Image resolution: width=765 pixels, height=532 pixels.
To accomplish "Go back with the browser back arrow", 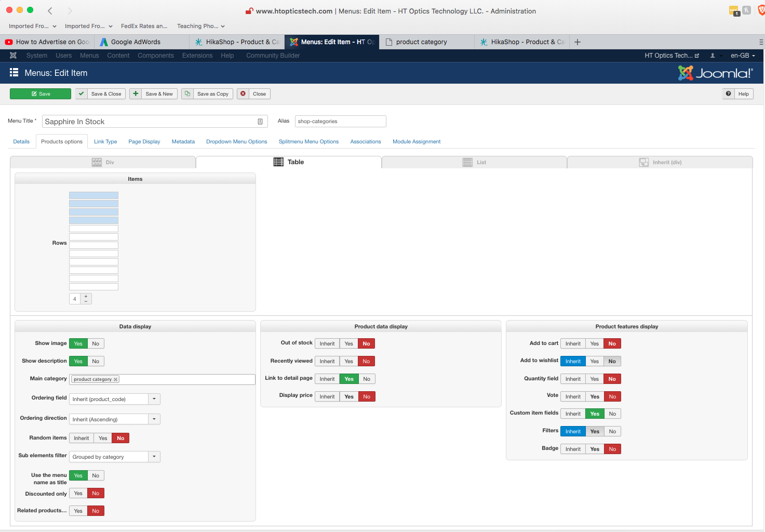I will [x=50, y=11].
